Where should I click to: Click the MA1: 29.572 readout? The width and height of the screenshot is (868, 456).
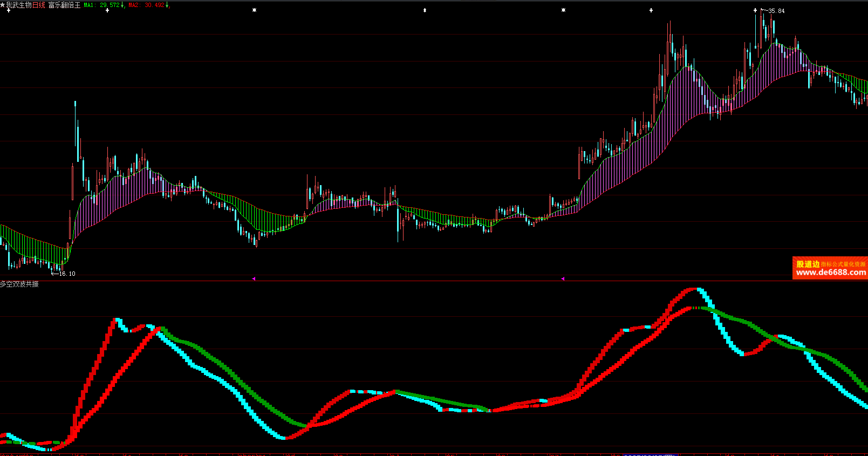(x=101, y=5)
